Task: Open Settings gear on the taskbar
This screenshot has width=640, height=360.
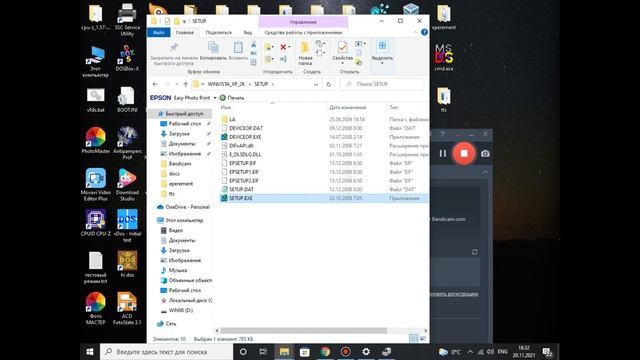Action: (x=366, y=351)
